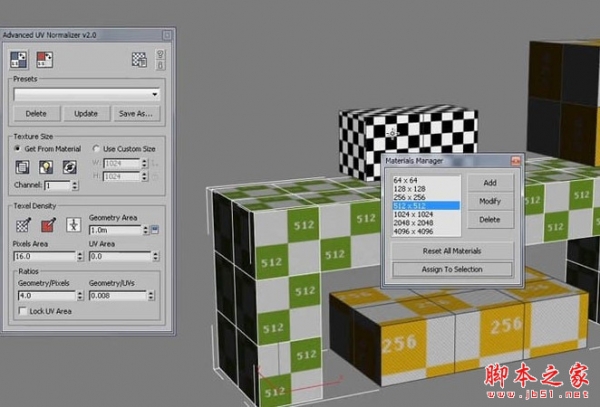
Task: Click the human scale figure icon
Action: point(73,225)
